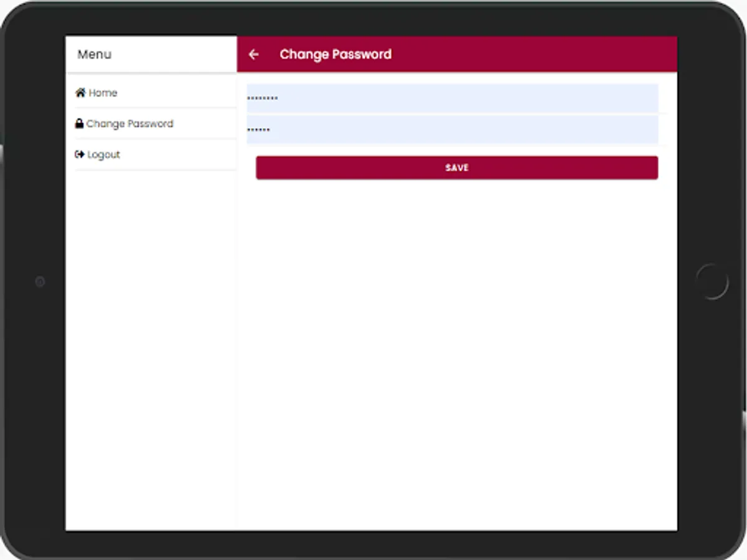Viewport: 747px width, 560px height.
Task: Click the Home house icon
Action: click(80, 93)
